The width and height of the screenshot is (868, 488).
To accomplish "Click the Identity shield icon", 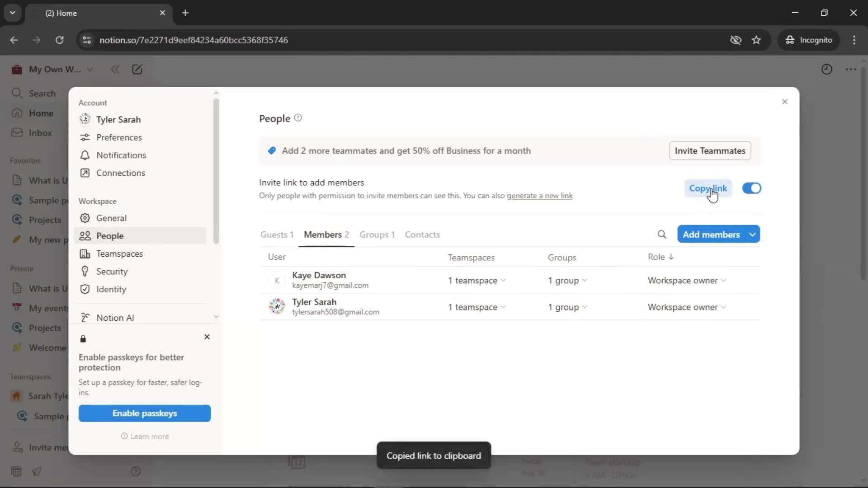I will tap(85, 289).
